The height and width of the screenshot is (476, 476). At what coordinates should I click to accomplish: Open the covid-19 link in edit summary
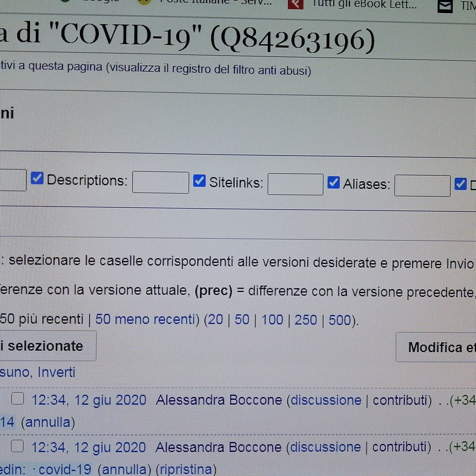[65, 469]
